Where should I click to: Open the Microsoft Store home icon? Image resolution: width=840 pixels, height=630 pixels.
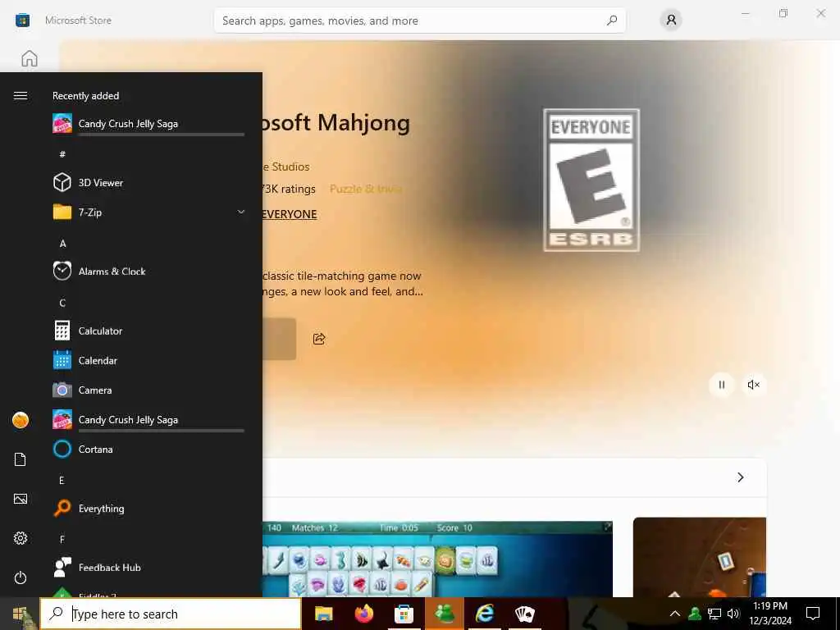(x=30, y=58)
